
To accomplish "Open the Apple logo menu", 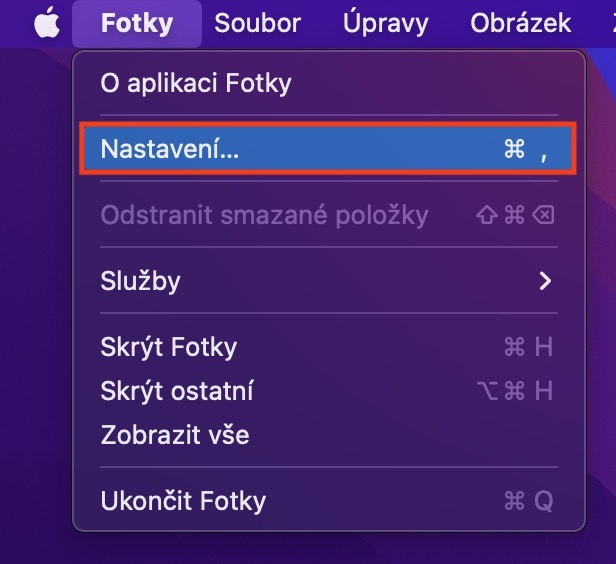I will [46, 23].
